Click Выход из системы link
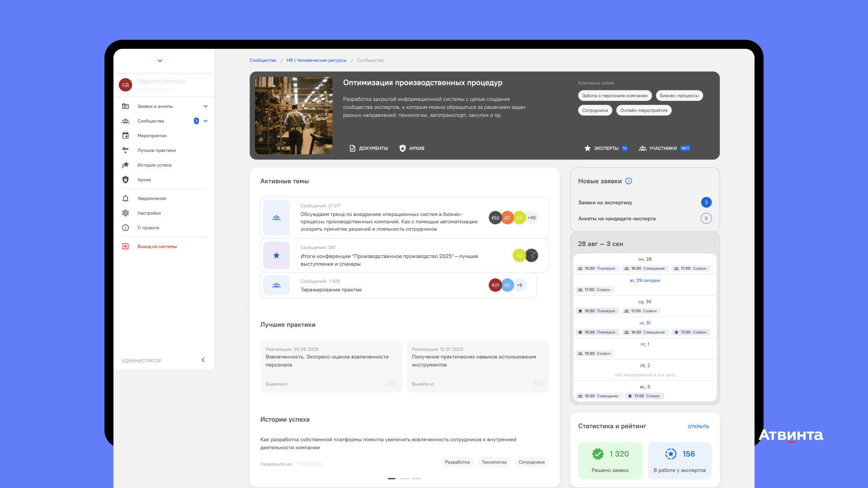This screenshot has height=488, width=868. [x=157, y=247]
